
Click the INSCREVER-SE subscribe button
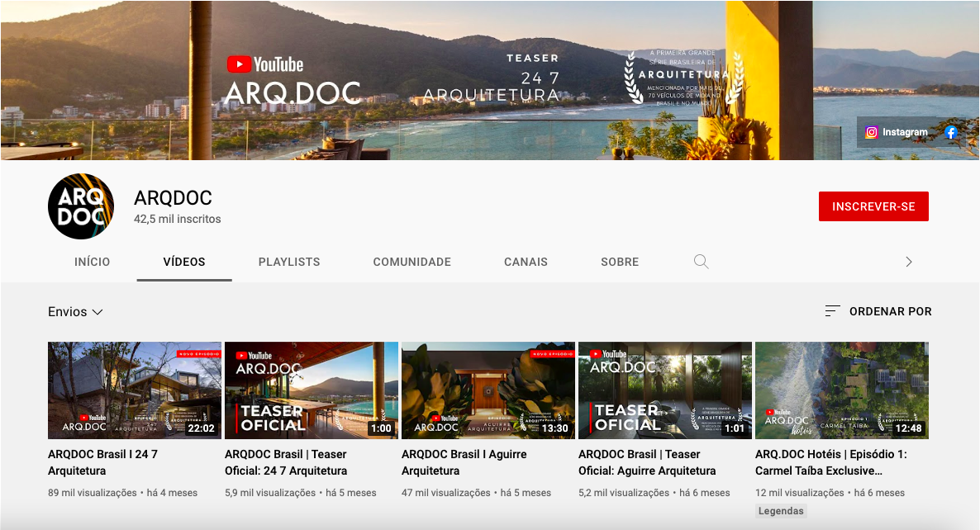coord(873,206)
